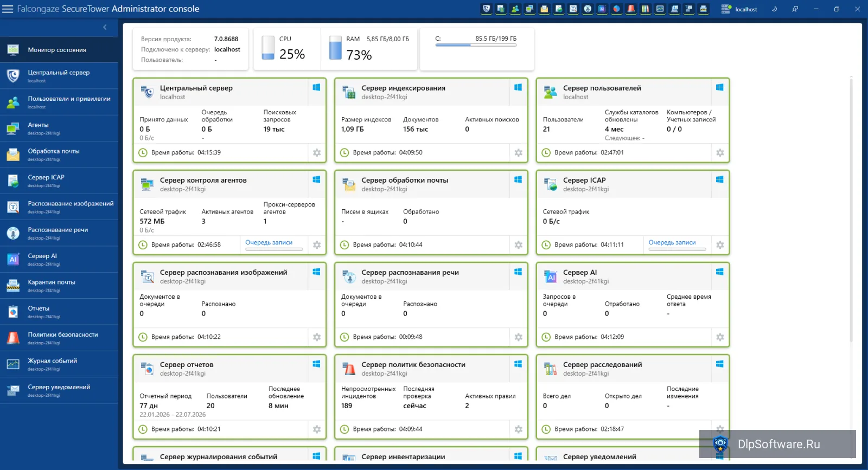This screenshot has width=868, height=470.
Task: Click the Windows icon on Сервер обработки почты card
Action: pos(518,179)
